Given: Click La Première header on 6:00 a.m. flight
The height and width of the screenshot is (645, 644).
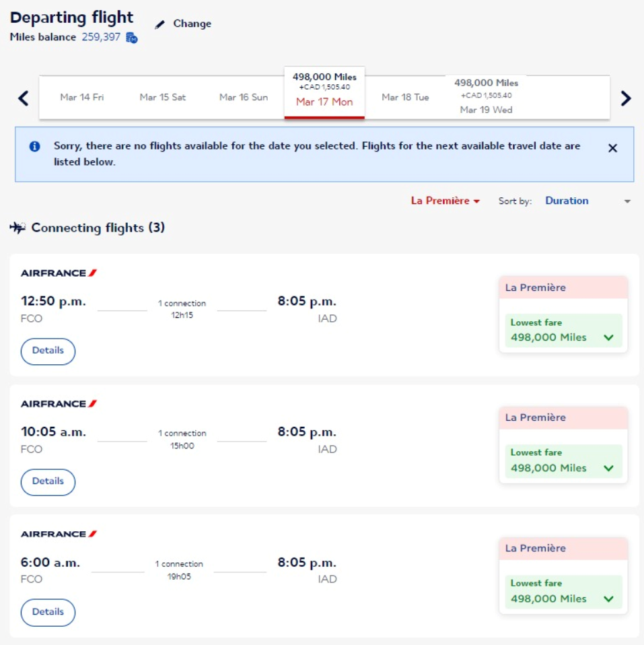Looking at the screenshot, I should (563, 548).
